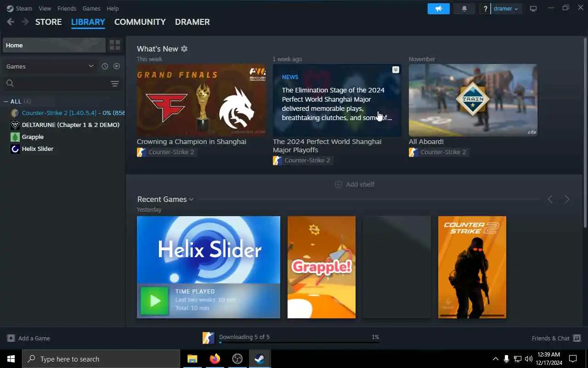Open the Windows notification center
The image size is (588, 368).
pyautogui.click(x=573, y=359)
